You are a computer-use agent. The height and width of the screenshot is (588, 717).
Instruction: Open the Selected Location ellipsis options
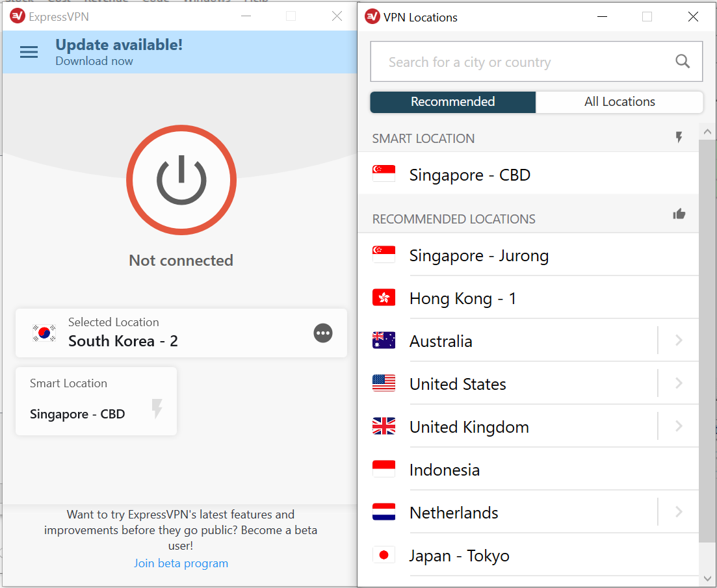323,333
